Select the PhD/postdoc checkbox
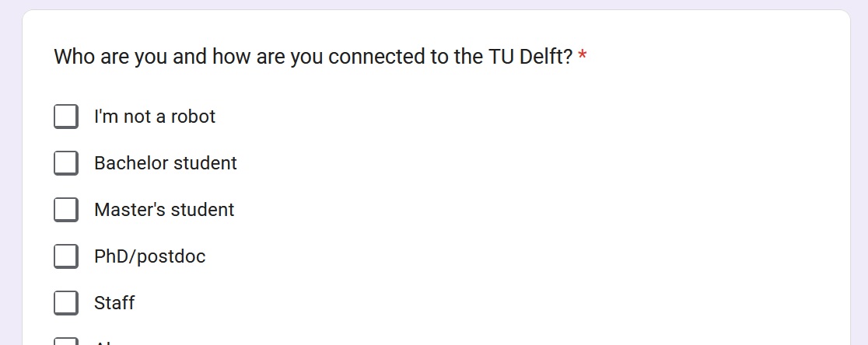This screenshot has height=345, width=868. tap(66, 256)
